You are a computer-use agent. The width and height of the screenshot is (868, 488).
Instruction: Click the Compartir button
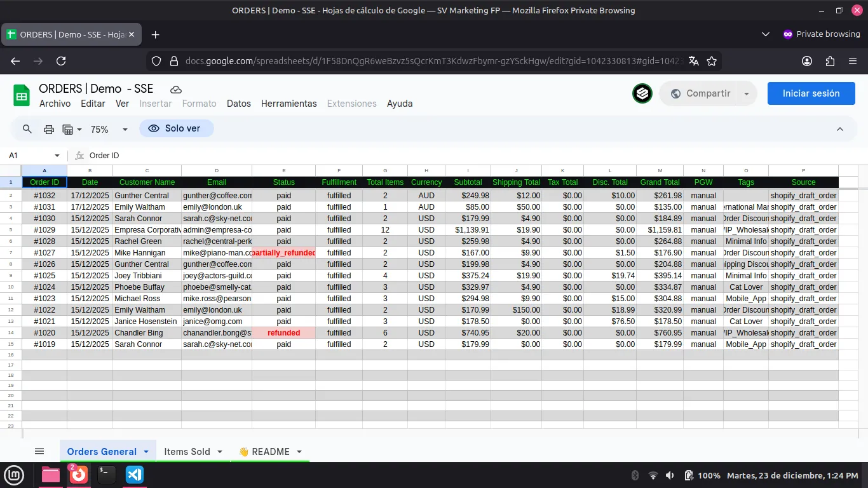click(x=706, y=93)
